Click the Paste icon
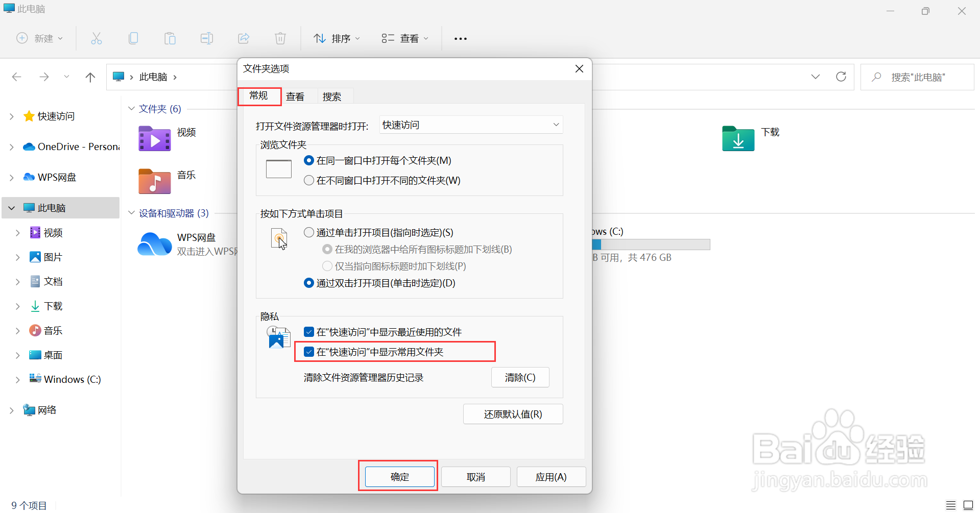The height and width of the screenshot is (513, 980). tap(170, 38)
